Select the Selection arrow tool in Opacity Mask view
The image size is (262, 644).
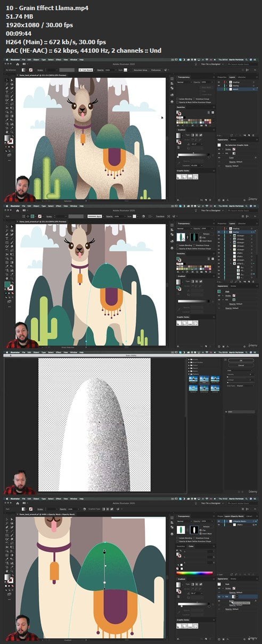(x=7, y=519)
